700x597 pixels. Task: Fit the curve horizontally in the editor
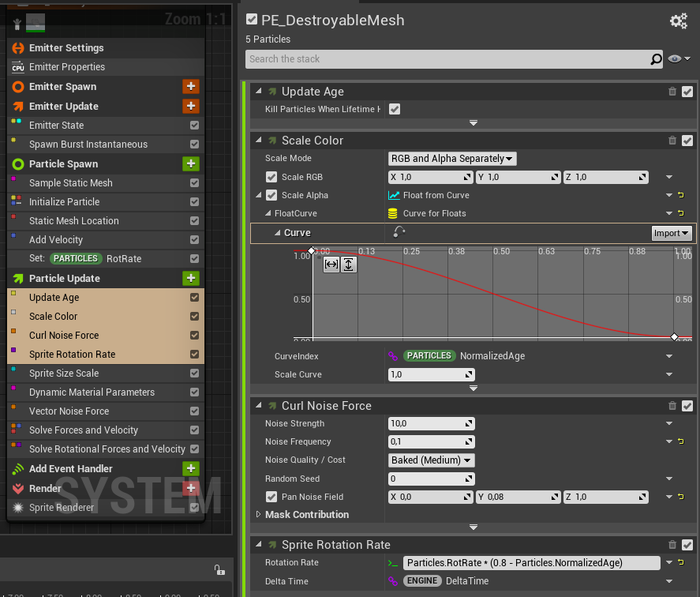click(331, 265)
